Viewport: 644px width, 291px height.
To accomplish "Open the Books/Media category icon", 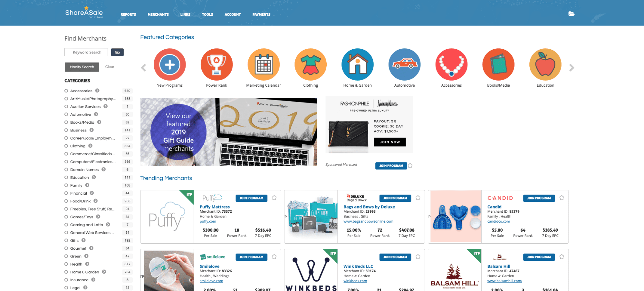I will [x=498, y=64].
